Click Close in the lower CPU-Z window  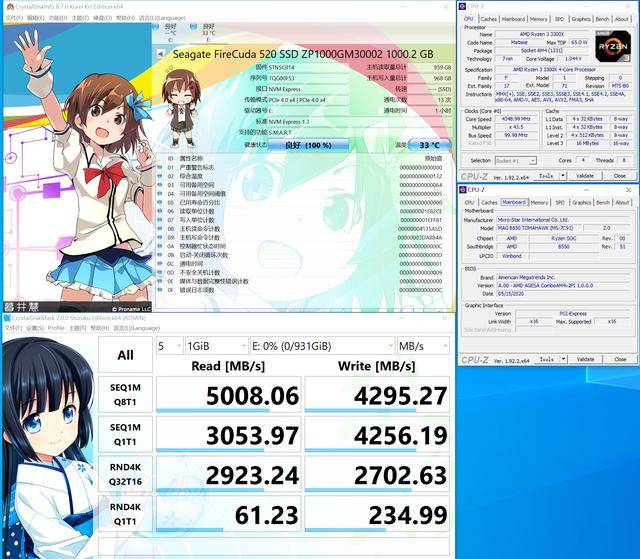620,359
